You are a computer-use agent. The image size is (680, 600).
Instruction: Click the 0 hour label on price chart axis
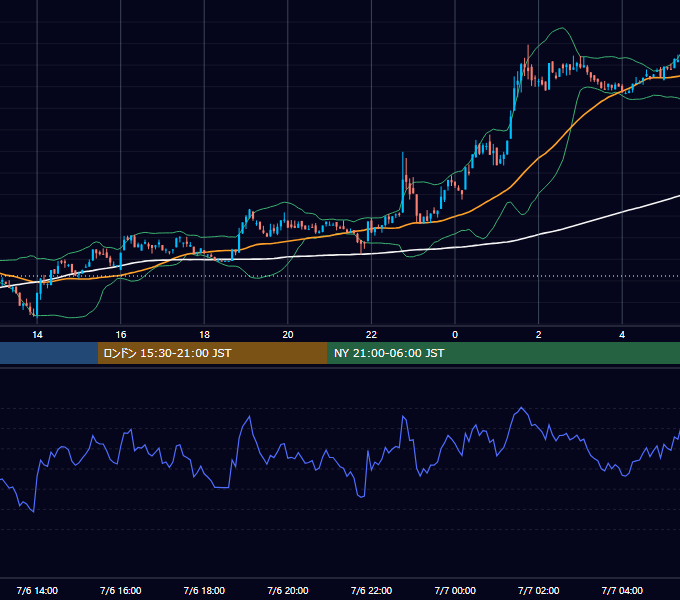click(x=455, y=335)
